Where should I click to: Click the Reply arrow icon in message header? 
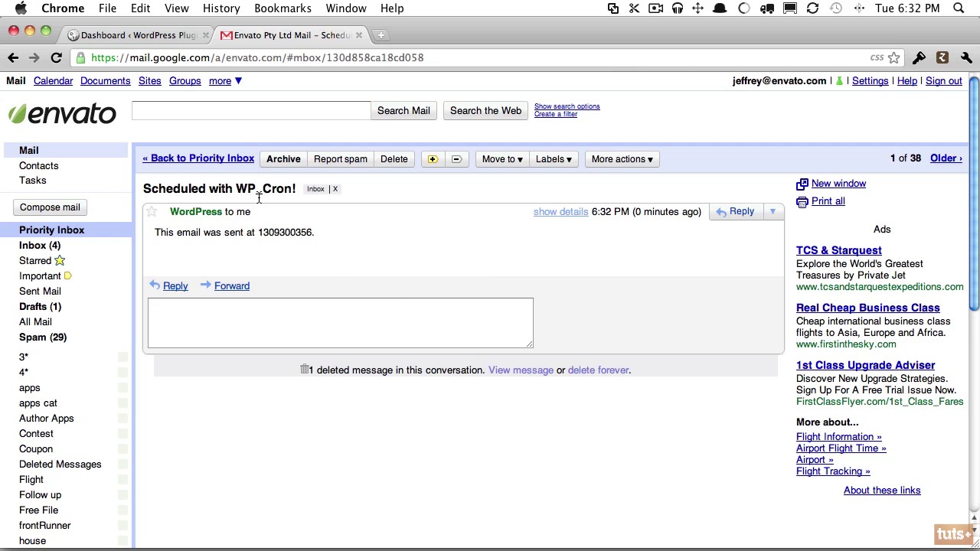pyautogui.click(x=720, y=212)
